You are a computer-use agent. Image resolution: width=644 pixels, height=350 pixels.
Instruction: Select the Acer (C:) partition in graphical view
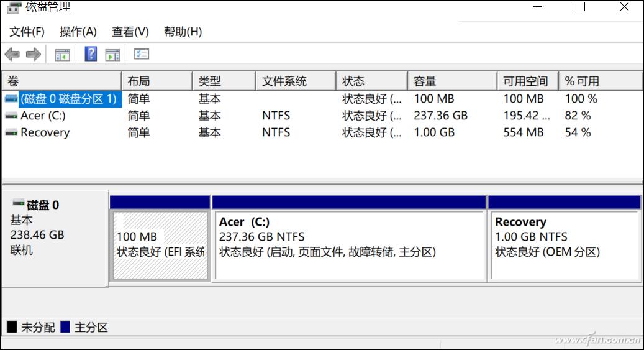pyautogui.click(x=348, y=245)
